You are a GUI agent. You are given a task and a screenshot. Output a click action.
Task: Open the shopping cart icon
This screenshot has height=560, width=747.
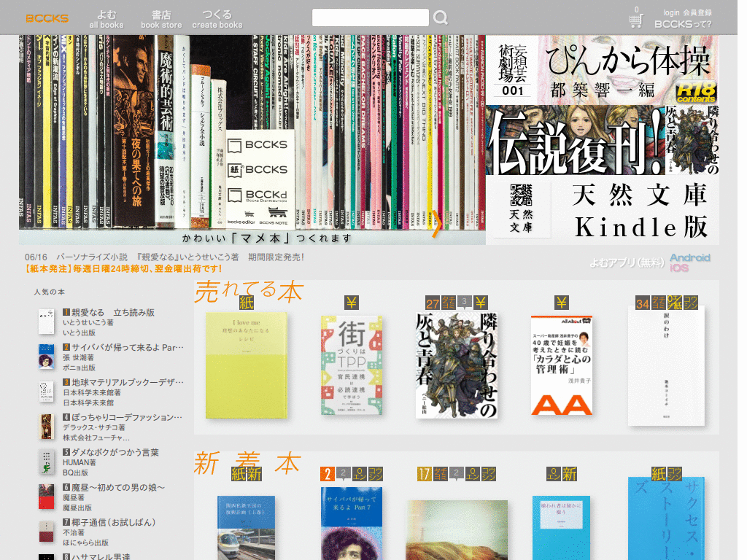click(636, 20)
